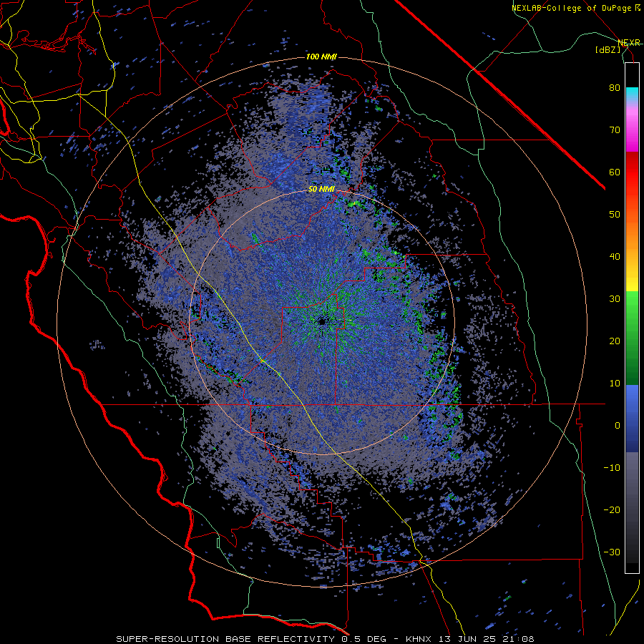Click the 10 value on reflectivity scale
This screenshot has width=644, height=644.
(x=615, y=384)
